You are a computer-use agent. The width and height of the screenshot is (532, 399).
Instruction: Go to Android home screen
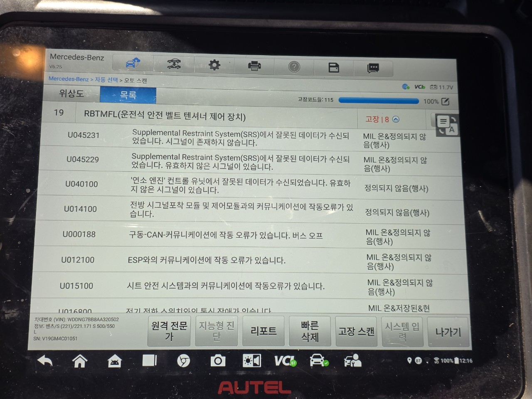[x=80, y=361]
